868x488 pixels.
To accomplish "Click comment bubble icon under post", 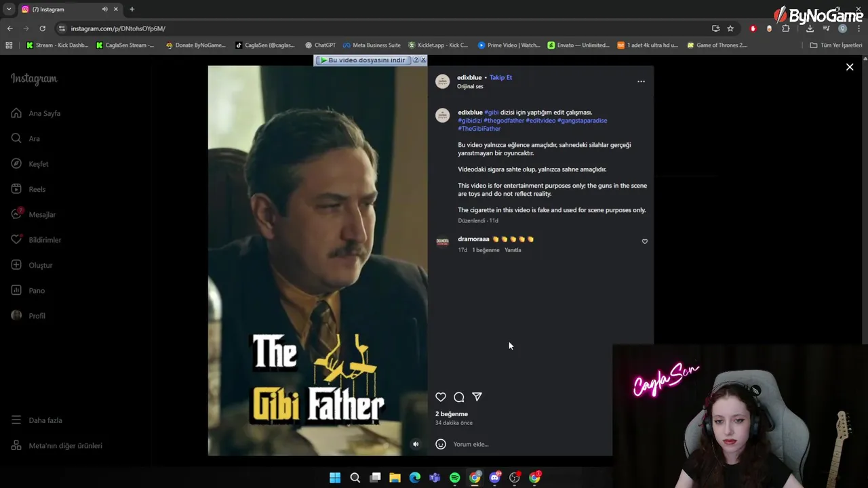I will 459,397.
